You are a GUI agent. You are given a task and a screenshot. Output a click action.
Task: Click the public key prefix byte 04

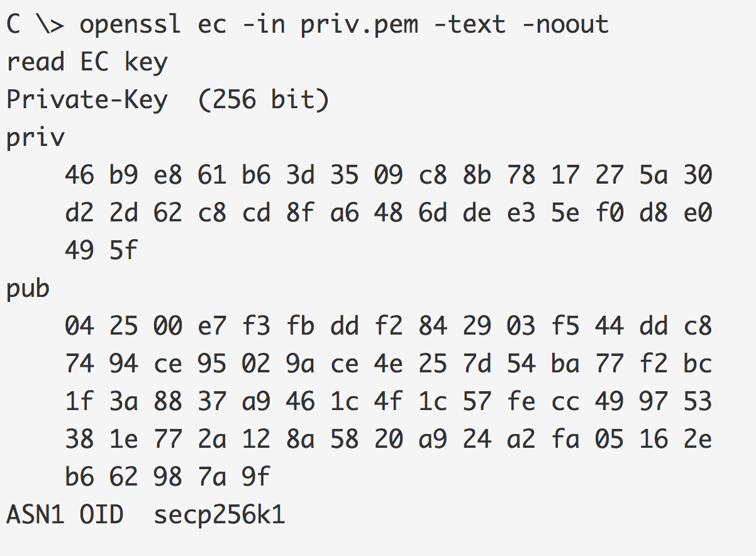[79, 326]
